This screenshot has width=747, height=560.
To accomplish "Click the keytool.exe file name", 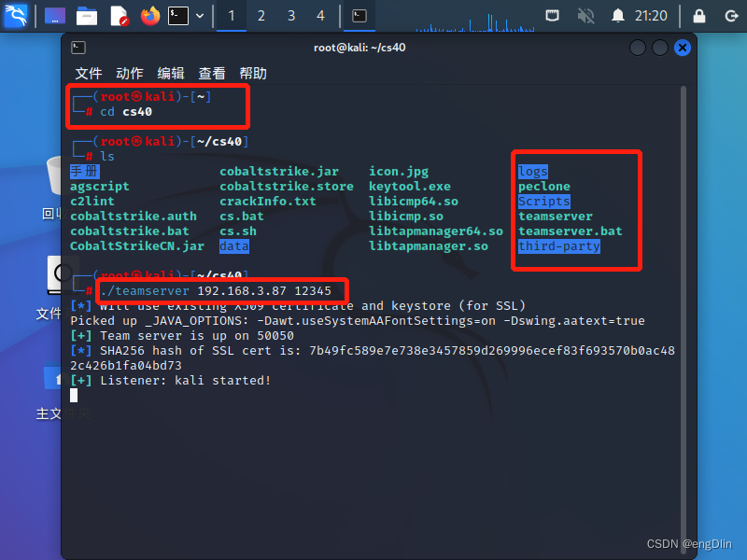I will pos(410,186).
